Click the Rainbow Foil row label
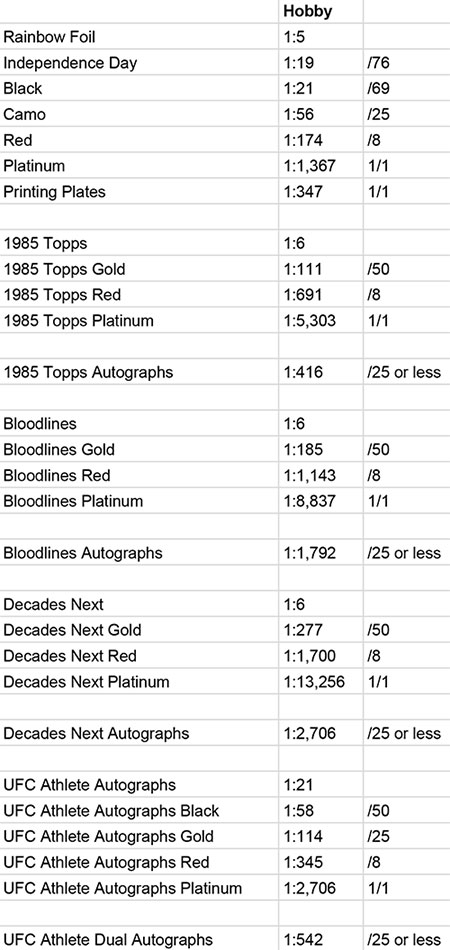450x950 pixels. (x=139, y=37)
